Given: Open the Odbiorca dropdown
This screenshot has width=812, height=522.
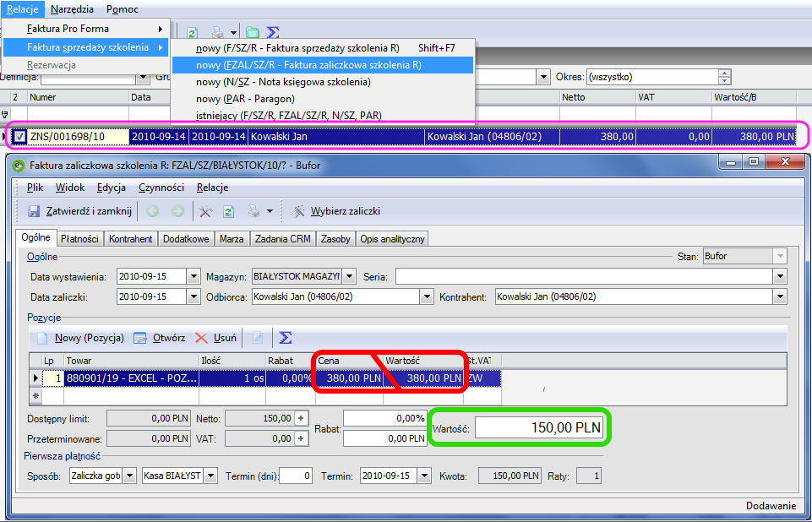Looking at the screenshot, I should 428,297.
